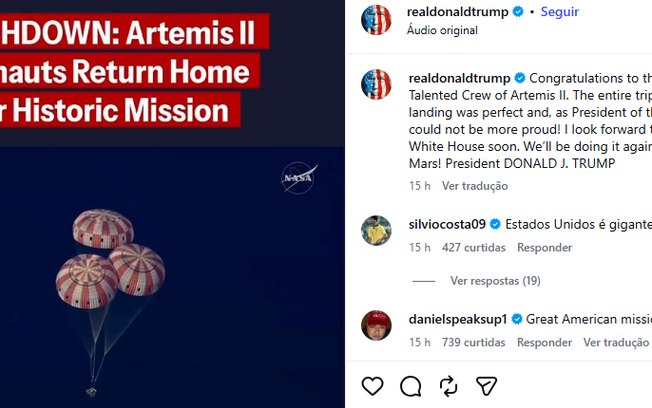Image resolution: width=652 pixels, height=408 pixels.
Task: Open realdonaldtrump profile picture in header
Action: (376, 19)
